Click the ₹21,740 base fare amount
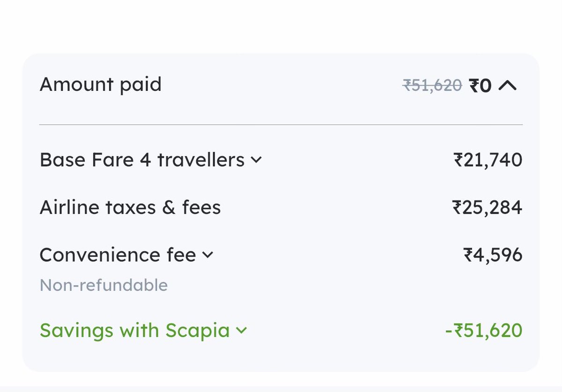This screenshot has width=562, height=392. pos(488,160)
